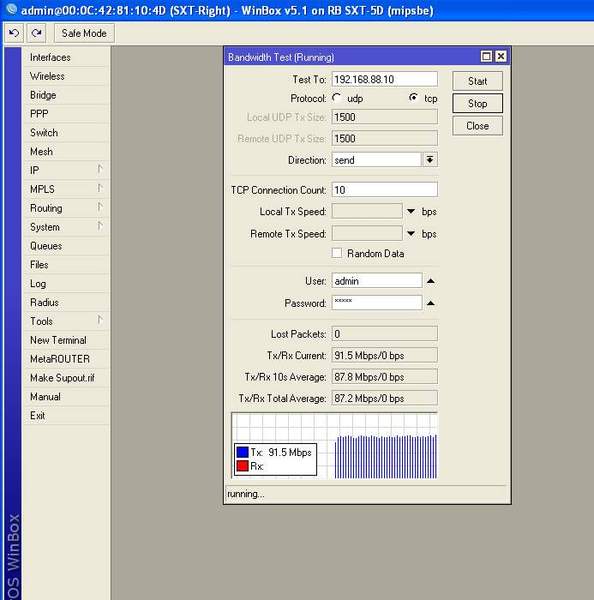This screenshot has height=600, width=594.
Task: Click the bandwidth graph bars
Action: tap(385, 457)
